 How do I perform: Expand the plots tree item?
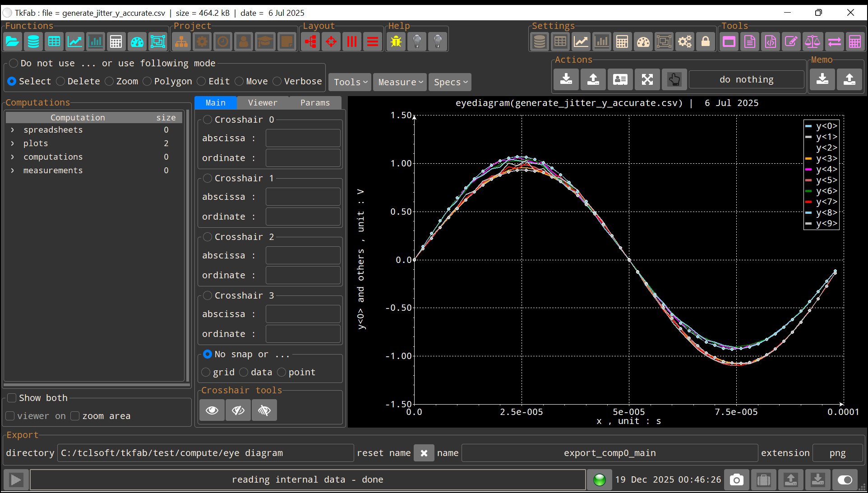tap(13, 143)
